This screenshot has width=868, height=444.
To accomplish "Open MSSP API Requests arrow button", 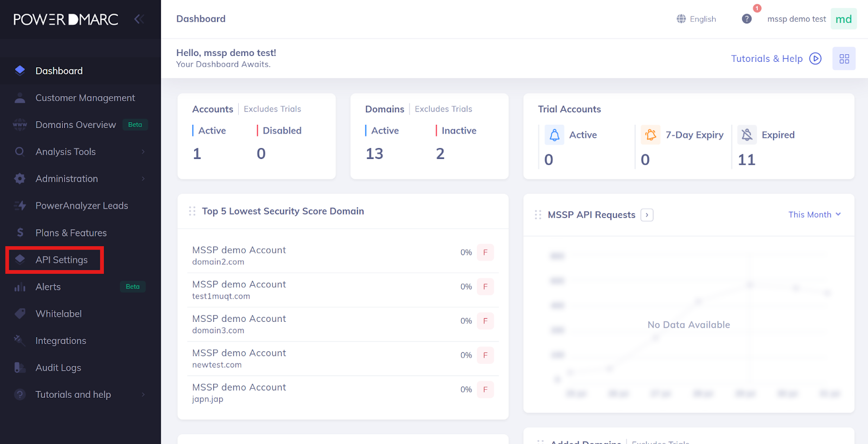I will pyautogui.click(x=647, y=215).
